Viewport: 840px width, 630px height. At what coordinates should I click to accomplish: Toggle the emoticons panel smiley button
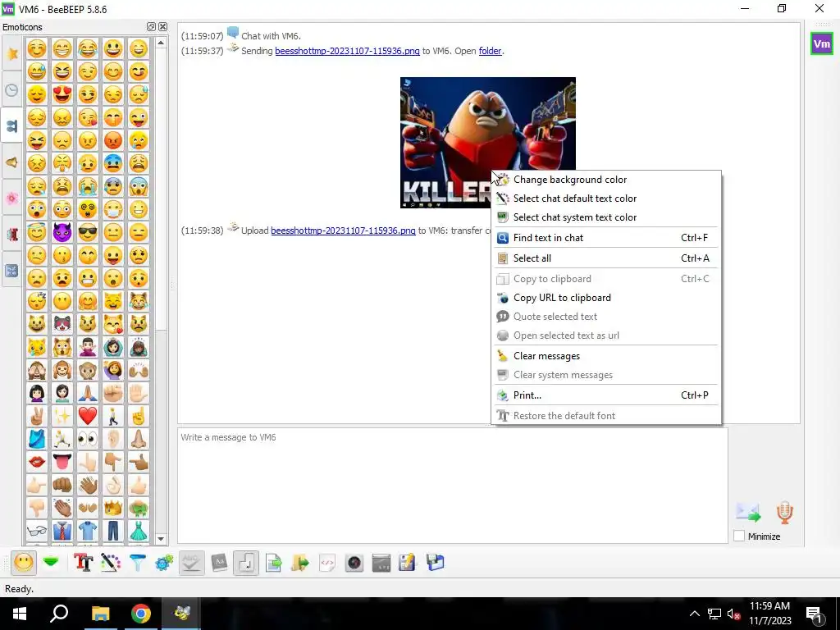24,563
